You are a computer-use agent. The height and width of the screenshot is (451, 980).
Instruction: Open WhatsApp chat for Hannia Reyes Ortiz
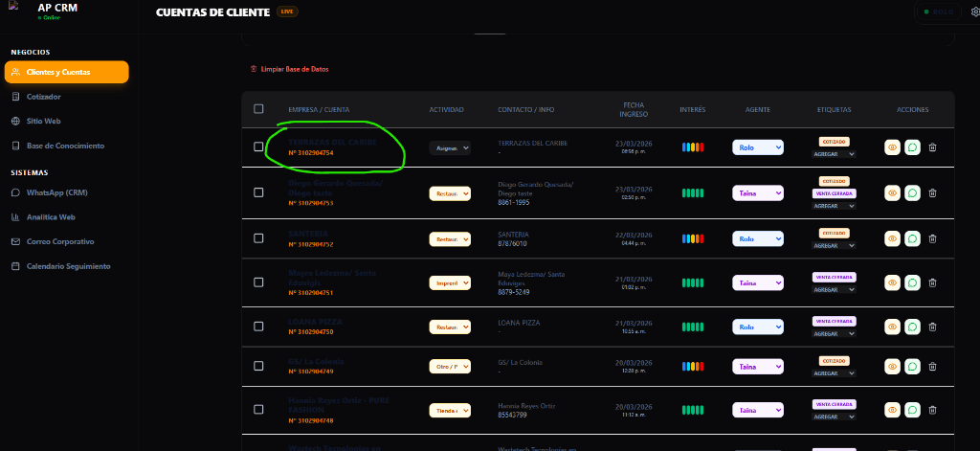tap(912, 410)
